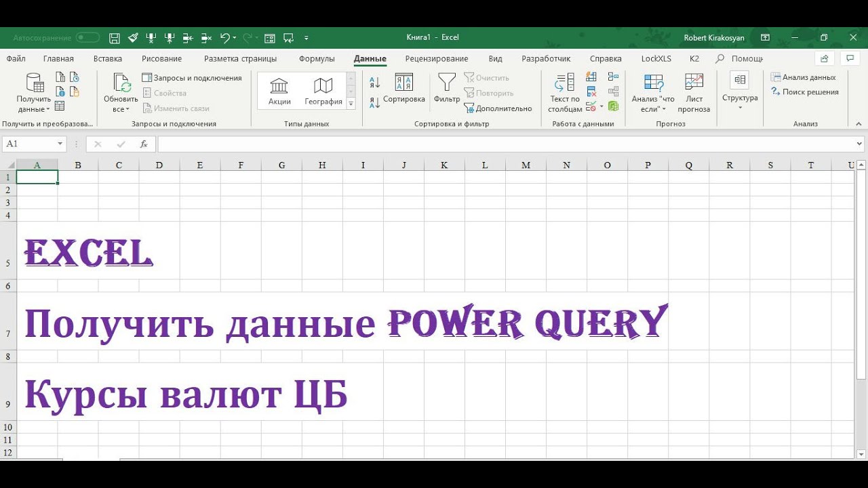Viewport: 868px width, 488px height.
Task: Select row 7 header
Action: pos(8,321)
